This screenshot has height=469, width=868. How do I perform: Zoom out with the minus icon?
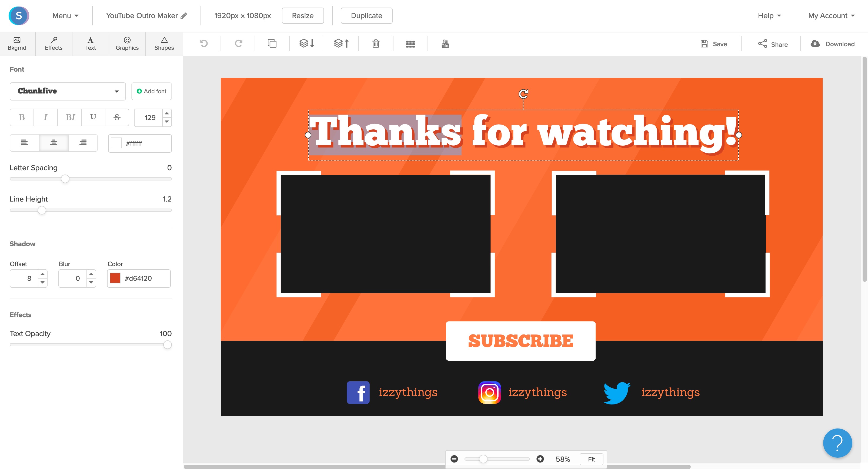[x=454, y=459]
